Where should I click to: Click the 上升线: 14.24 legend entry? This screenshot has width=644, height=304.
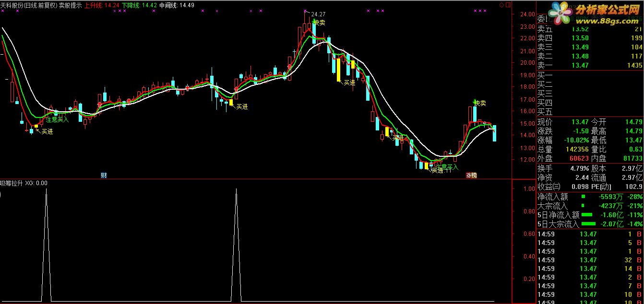point(102,5)
